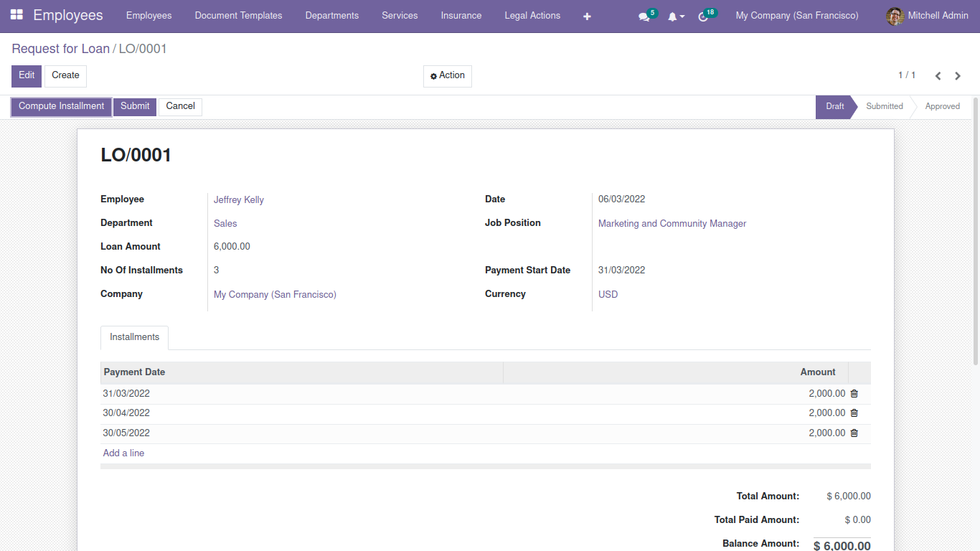Open the dropdown arrow beside the bell icon
Viewport: 980px width, 551px height.
click(x=683, y=15)
